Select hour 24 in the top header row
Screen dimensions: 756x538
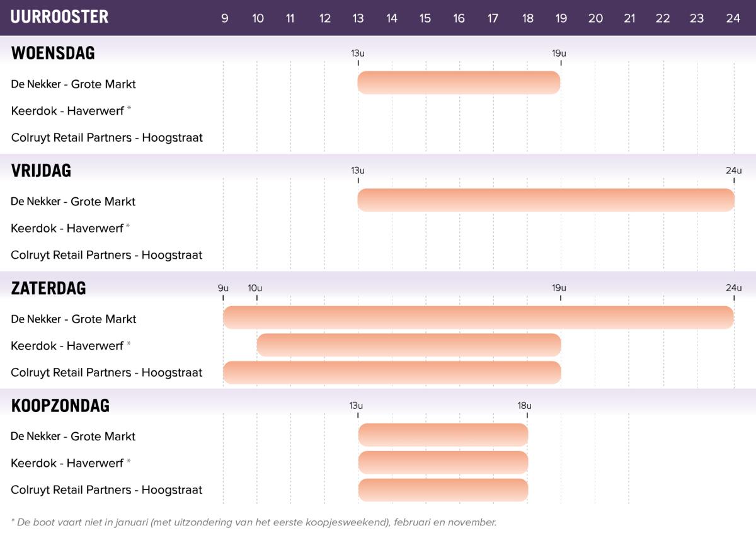(x=733, y=18)
